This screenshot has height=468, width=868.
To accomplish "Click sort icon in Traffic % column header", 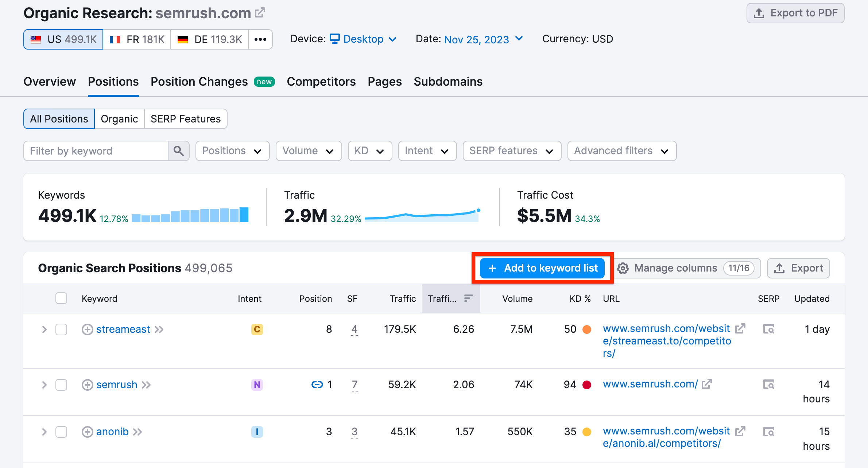I will pyautogui.click(x=468, y=299).
